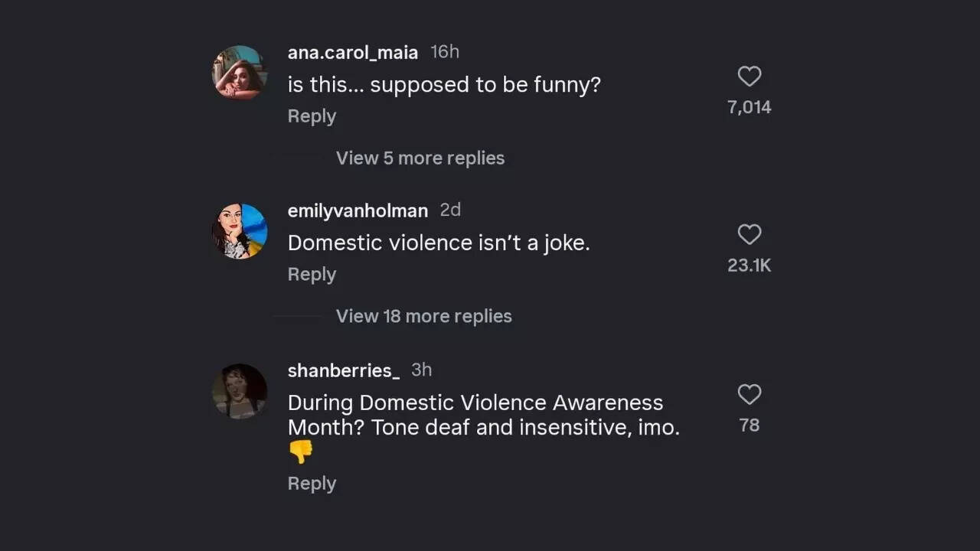
Task: Click the 7,014 like count
Action: tap(749, 107)
